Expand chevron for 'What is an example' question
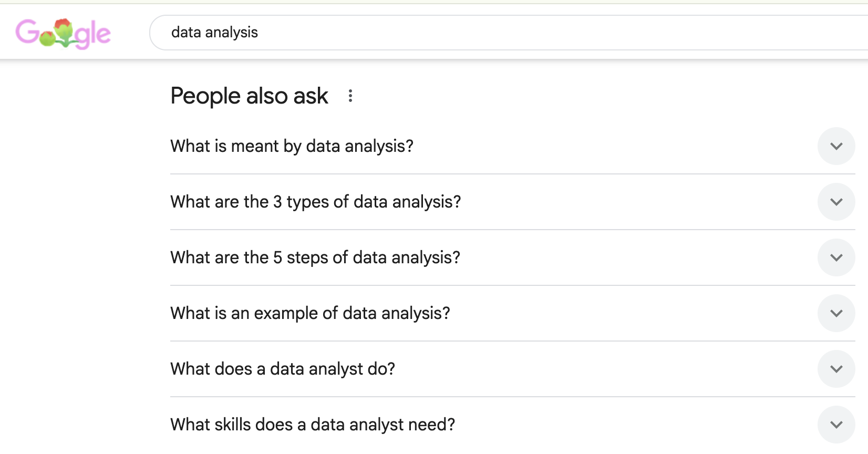Screen dimensions: 868x454 pos(836,313)
